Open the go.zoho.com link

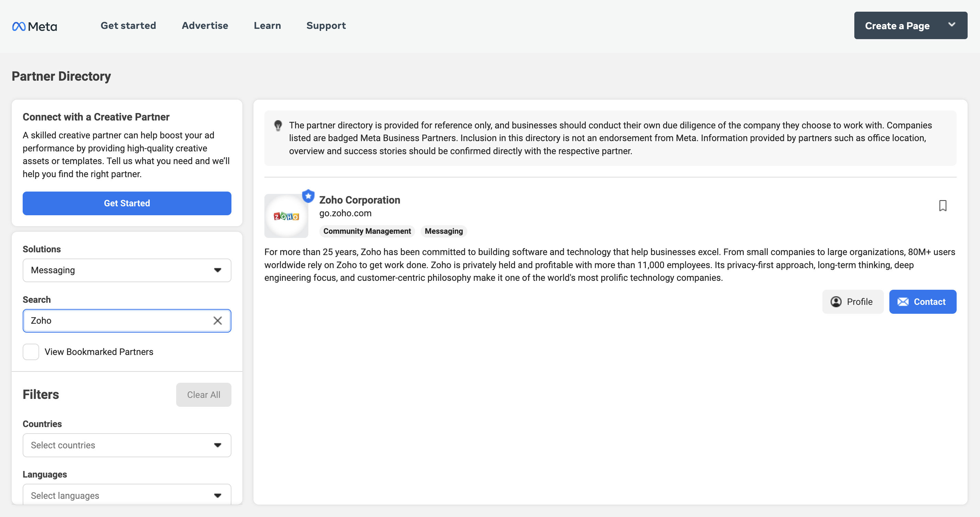345,213
